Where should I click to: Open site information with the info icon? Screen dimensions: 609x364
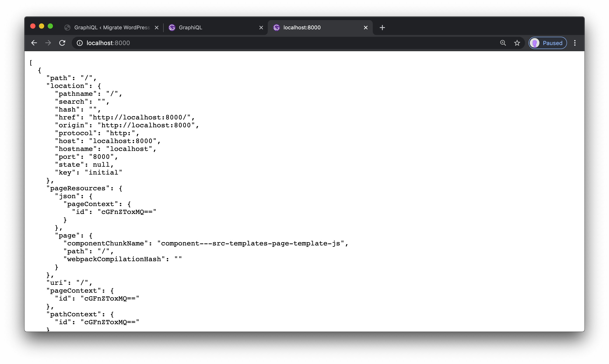coord(80,43)
